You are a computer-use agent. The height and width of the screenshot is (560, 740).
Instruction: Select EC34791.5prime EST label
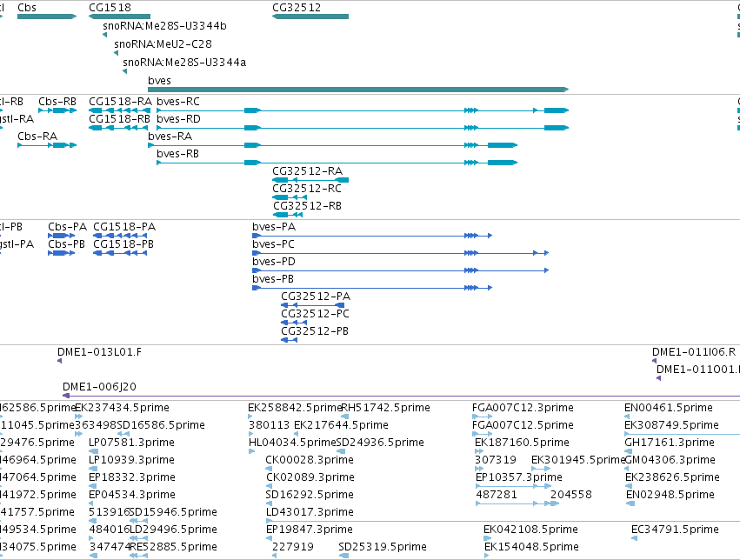[x=676, y=530]
